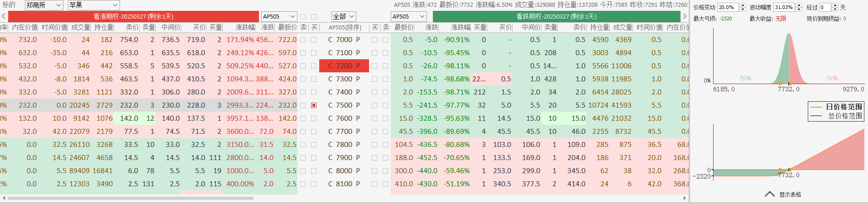The height and width of the screenshot is (203, 868).
Task: Open the 全部 filter dropdown
Action: [343, 16]
